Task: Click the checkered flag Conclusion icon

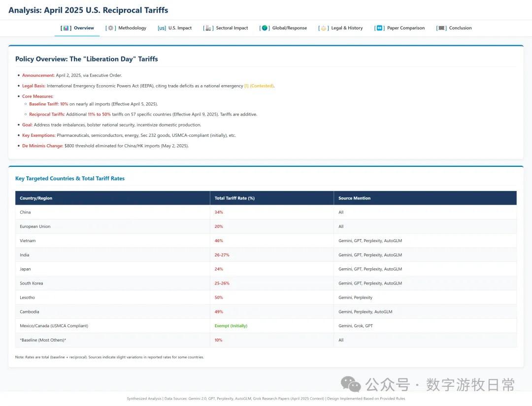Action: pyautogui.click(x=441, y=28)
